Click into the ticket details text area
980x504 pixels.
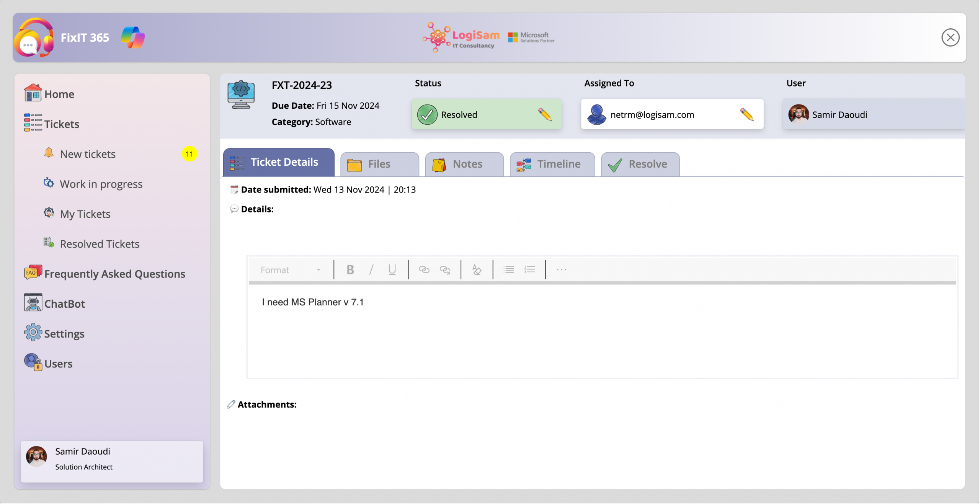[602, 331]
